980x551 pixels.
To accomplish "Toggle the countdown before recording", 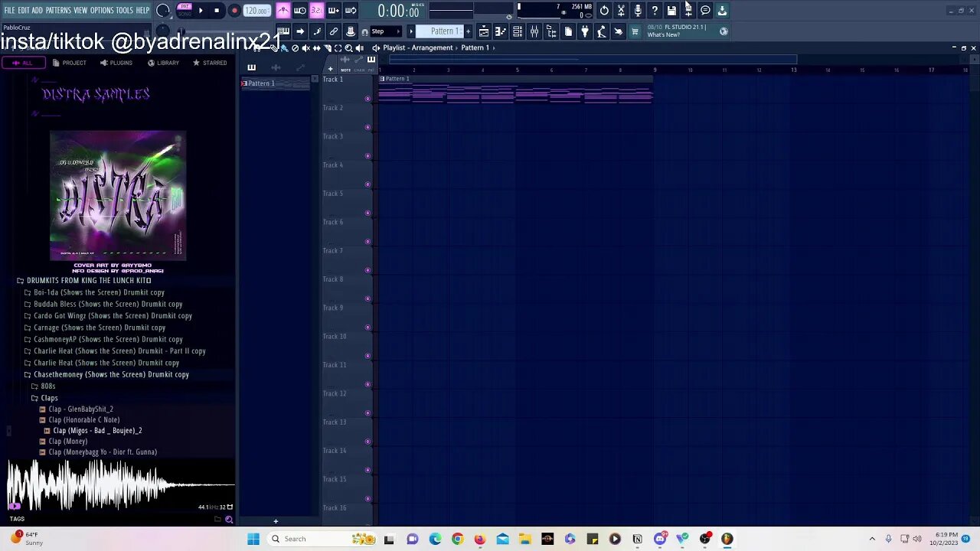I will pos(317,11).
